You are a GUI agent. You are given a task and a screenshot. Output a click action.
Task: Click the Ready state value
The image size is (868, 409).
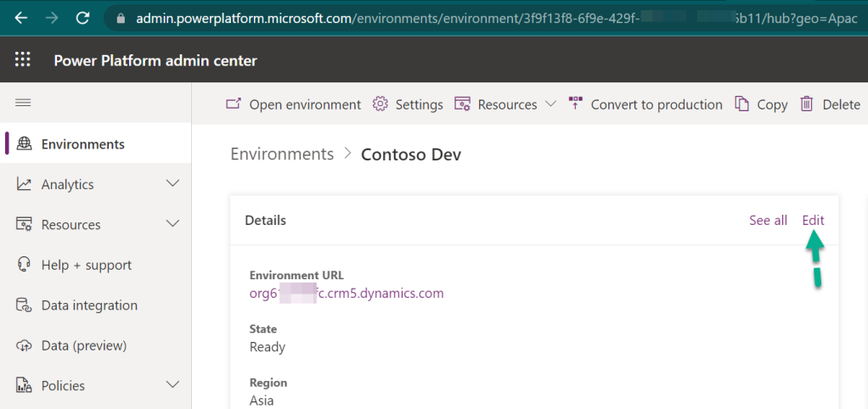tap(268, 347)
